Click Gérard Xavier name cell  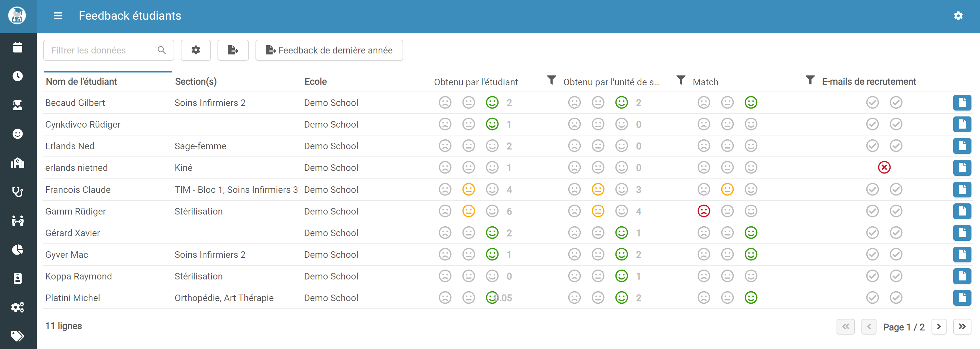tap(72, 233)
